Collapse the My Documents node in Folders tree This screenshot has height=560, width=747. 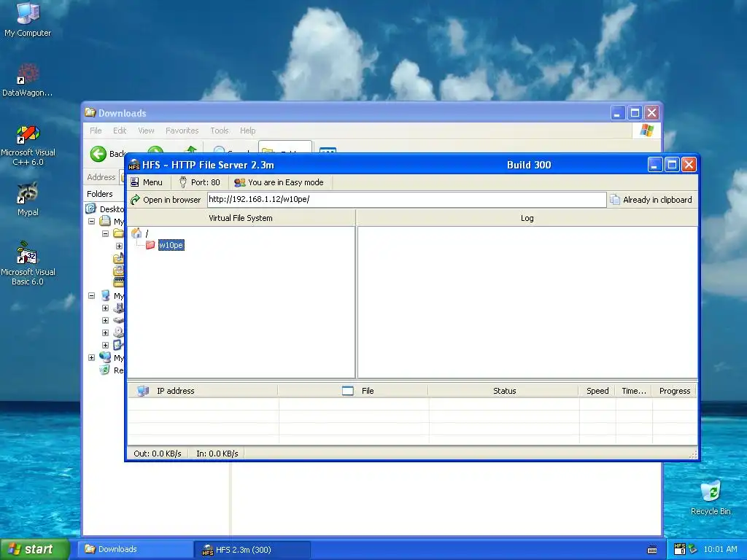91,222
